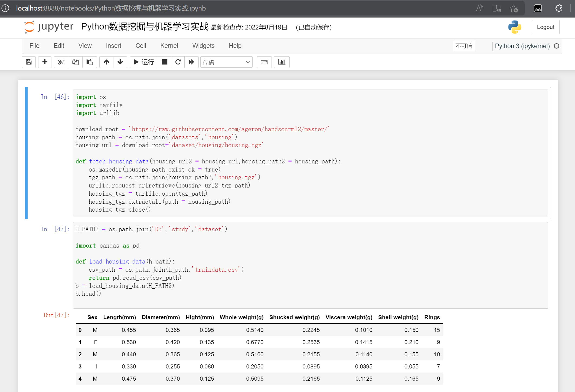Click the Sex column header
Image resolution: width=575 pixels, height=392 pixels.
click(x=92, y=317)
